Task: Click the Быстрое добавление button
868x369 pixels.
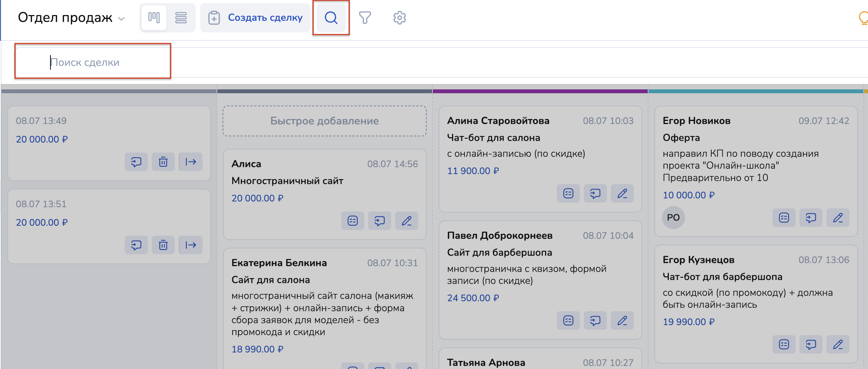Action: click(324, 121)
